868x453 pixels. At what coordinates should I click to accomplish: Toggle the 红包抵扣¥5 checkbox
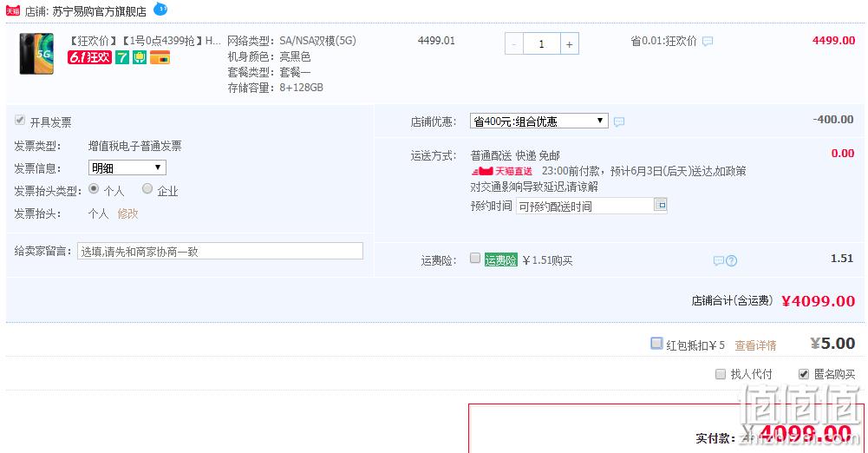pyautogui.click(x=656, y=344)
